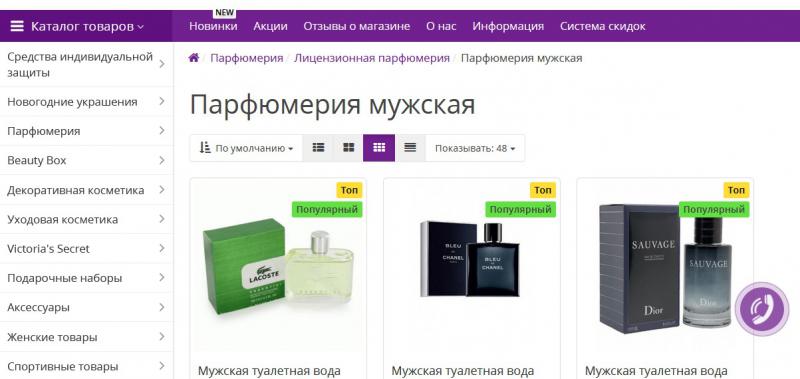Expand Уходовая косметика chevron
Viewport: 800px width, 379px height.
pos(162,219)
